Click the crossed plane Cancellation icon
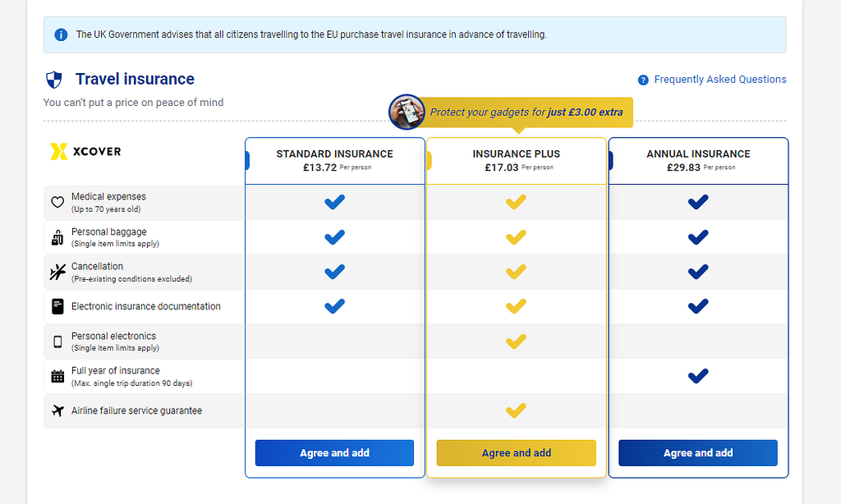The image size is (841, 504). [57, 273]
